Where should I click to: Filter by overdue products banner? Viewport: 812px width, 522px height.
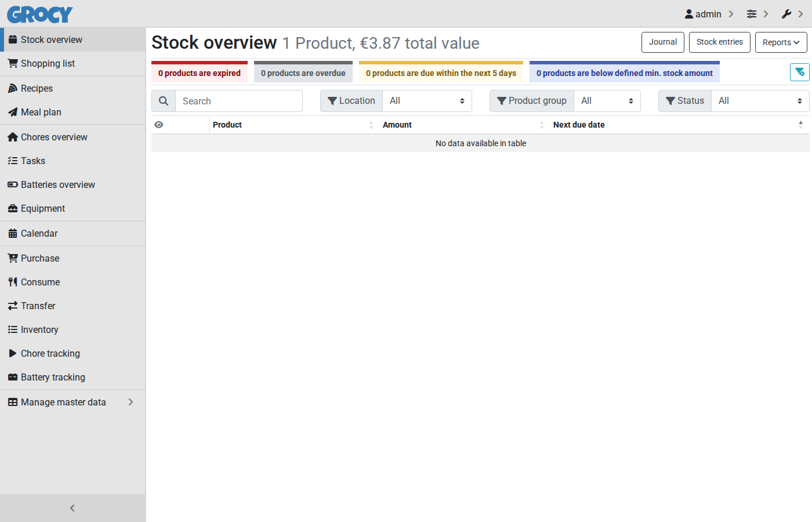(x=303, y=72)
